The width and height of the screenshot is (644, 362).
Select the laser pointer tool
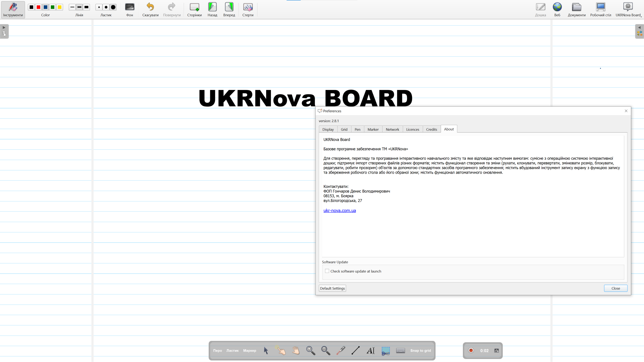341,350
